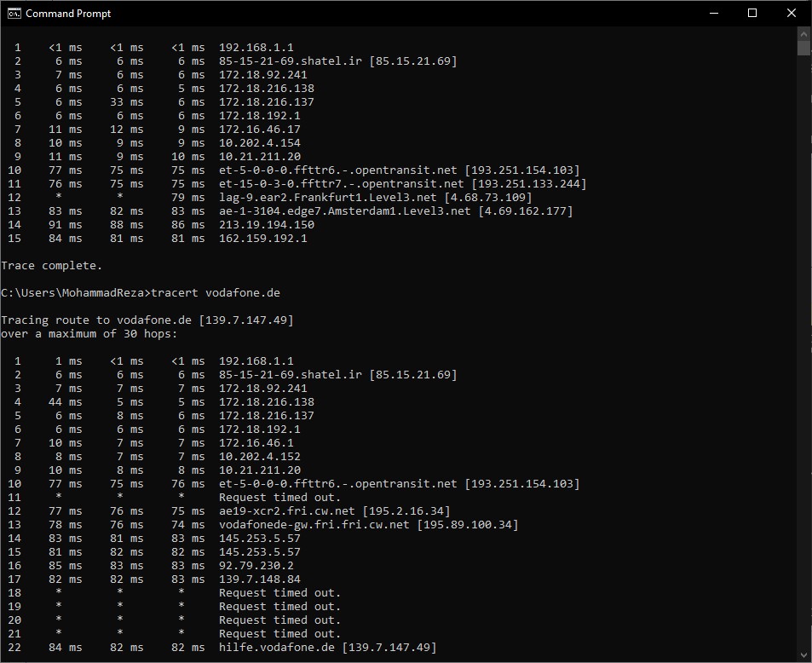The height and width of the screenshot is (663, 812).
Task: Open the Command Prompt system menu icon
Action: click(x=14, y=13)
